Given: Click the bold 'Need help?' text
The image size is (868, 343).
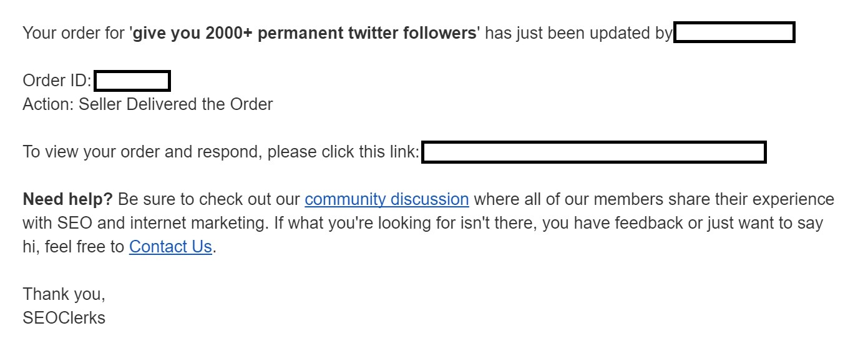Looking at the screenshot, I should (67, 199).
